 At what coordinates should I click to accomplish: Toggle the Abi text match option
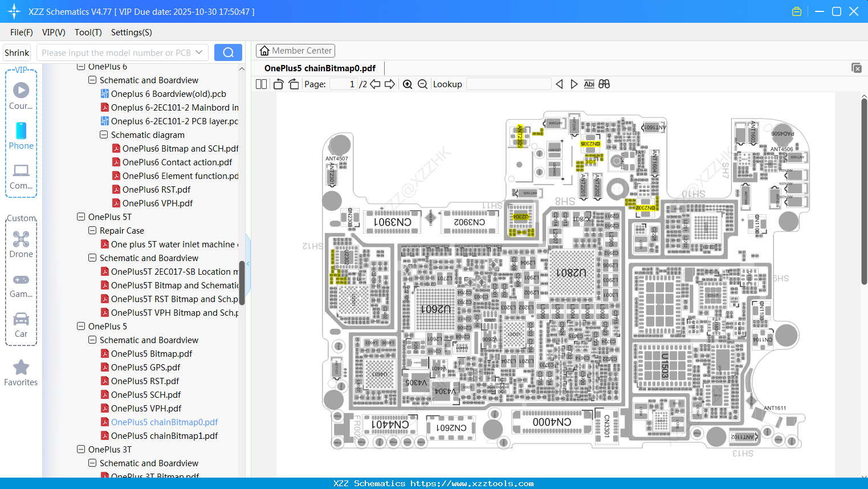[x=589, y=84]
